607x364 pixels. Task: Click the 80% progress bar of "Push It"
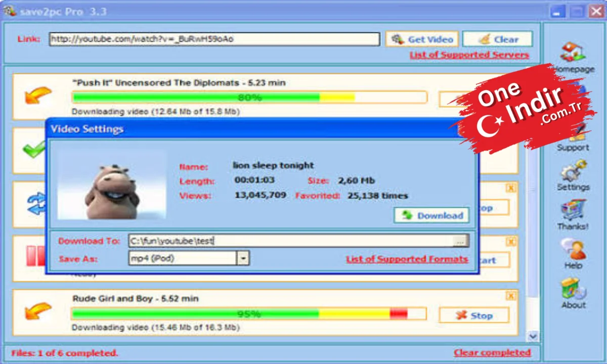249,97
